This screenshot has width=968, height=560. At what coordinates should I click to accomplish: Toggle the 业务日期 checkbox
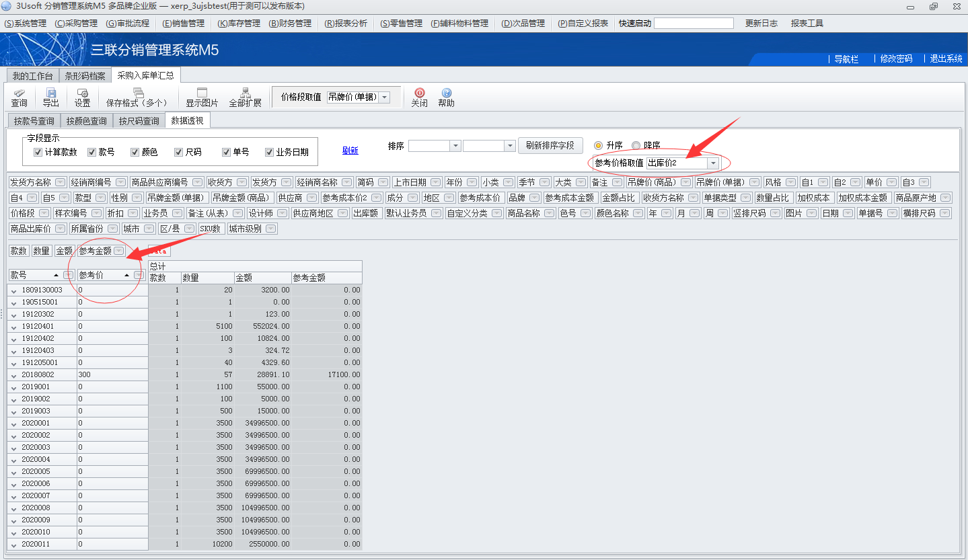point(269,152)
